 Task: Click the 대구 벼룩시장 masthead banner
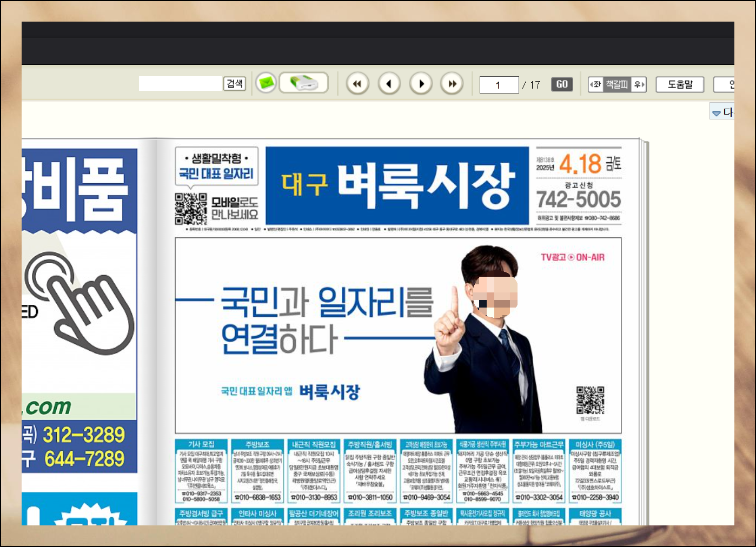point(397,185)
